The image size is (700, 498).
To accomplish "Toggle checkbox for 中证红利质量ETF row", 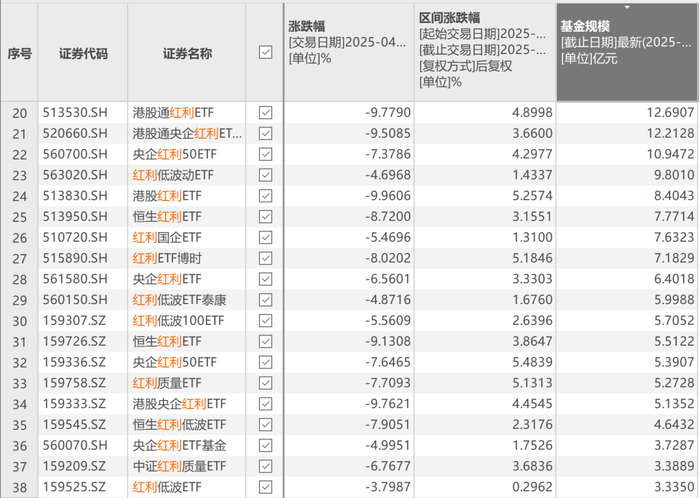I will pyautogui.click(x=266, y=467).
